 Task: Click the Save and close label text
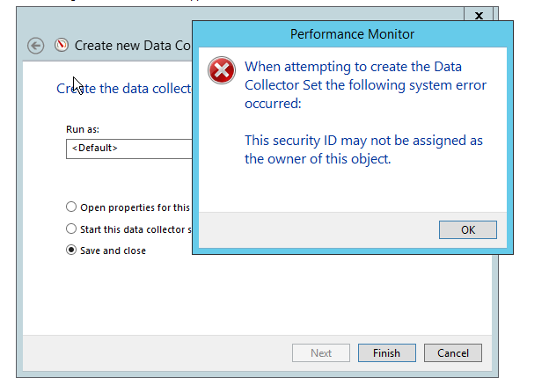[113, 250]
